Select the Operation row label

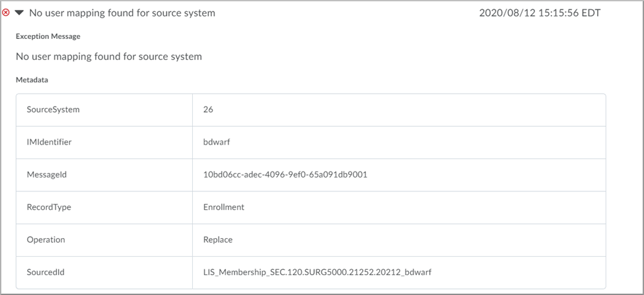click(x=46, y=240)
